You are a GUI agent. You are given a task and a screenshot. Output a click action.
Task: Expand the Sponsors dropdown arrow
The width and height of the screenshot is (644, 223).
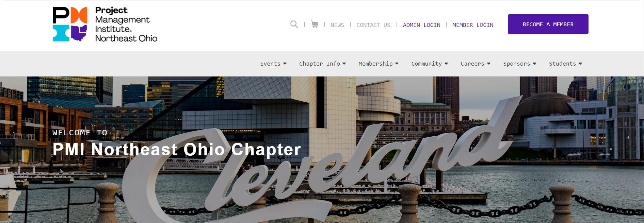coord(534,64)
